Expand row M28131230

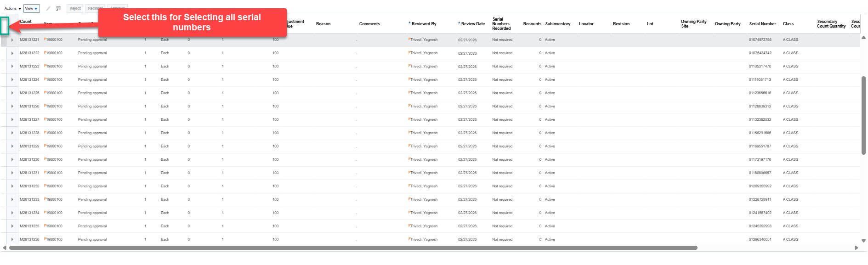12,160
